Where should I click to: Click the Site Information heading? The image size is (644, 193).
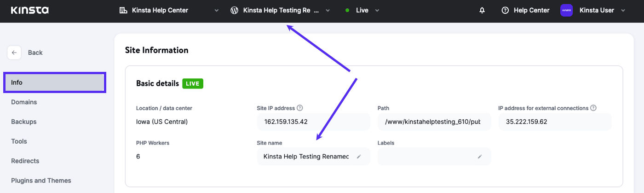[157, 50]
